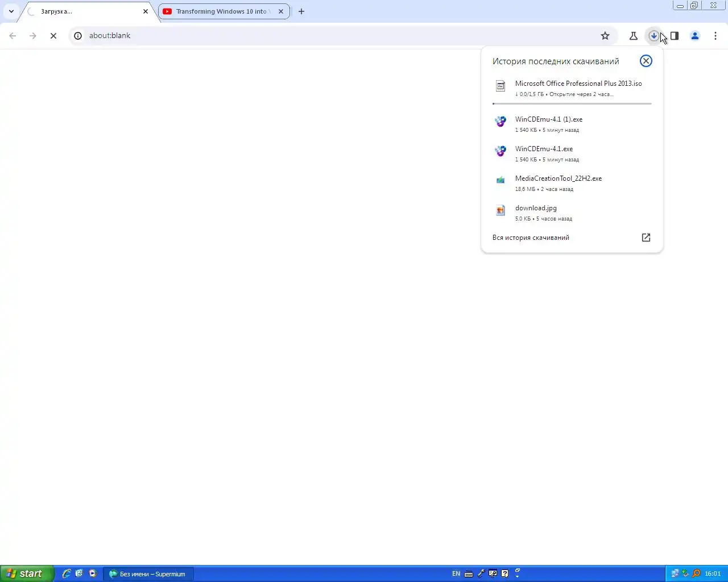
Task: Open the Chrome Labs flask icon
Action: tap(633, 36)
